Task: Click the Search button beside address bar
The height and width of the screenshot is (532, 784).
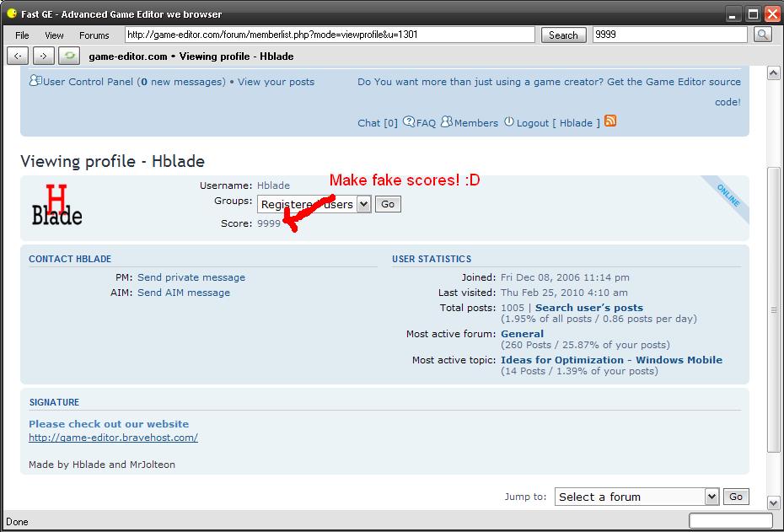Action: [563, 35]
